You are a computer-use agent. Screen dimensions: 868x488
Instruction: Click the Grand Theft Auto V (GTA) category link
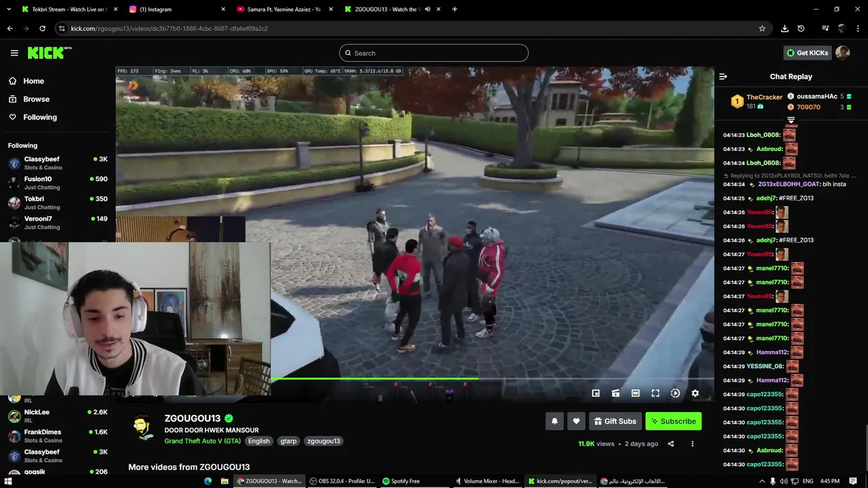click(x=202, y=441)
